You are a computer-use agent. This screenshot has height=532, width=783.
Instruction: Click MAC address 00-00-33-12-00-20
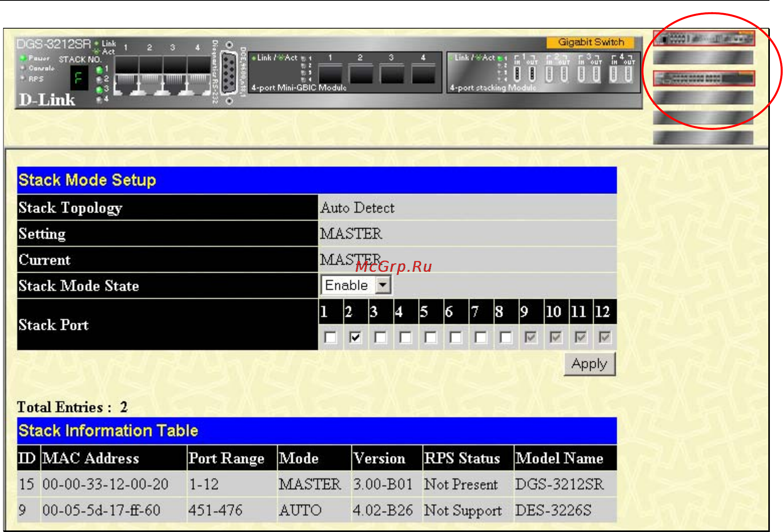coord(105,484)
